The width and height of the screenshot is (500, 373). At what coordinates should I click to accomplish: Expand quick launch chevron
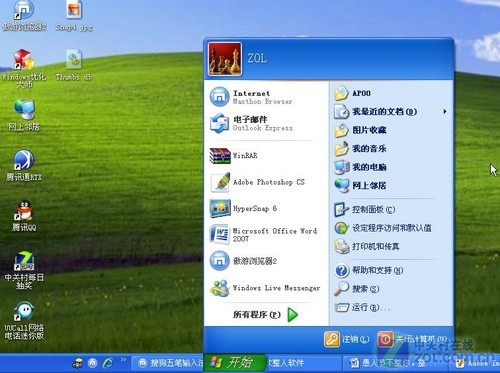pyautogui.click(x=124, y=360)
